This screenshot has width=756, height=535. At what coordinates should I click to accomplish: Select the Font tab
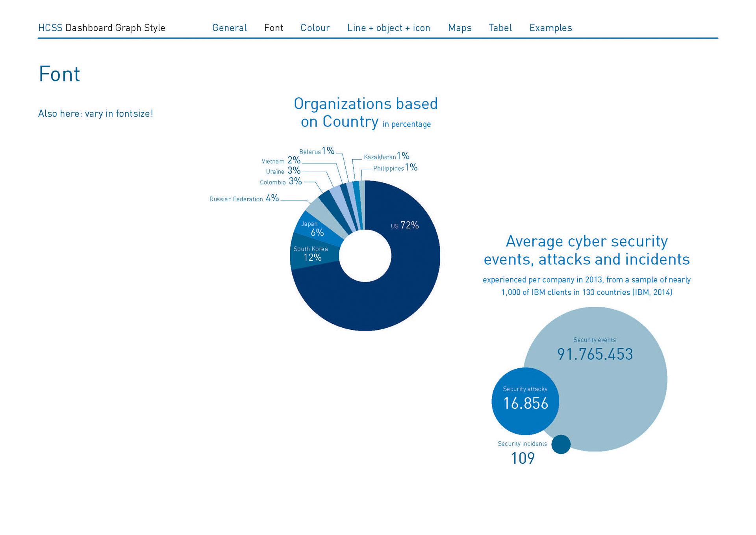point(273,28)
